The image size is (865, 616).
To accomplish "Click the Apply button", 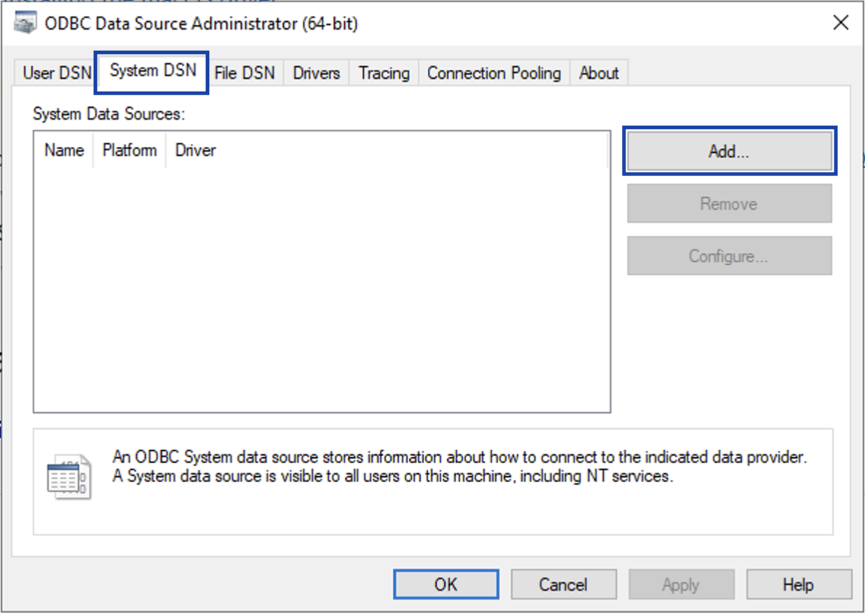I will (682, 585).
